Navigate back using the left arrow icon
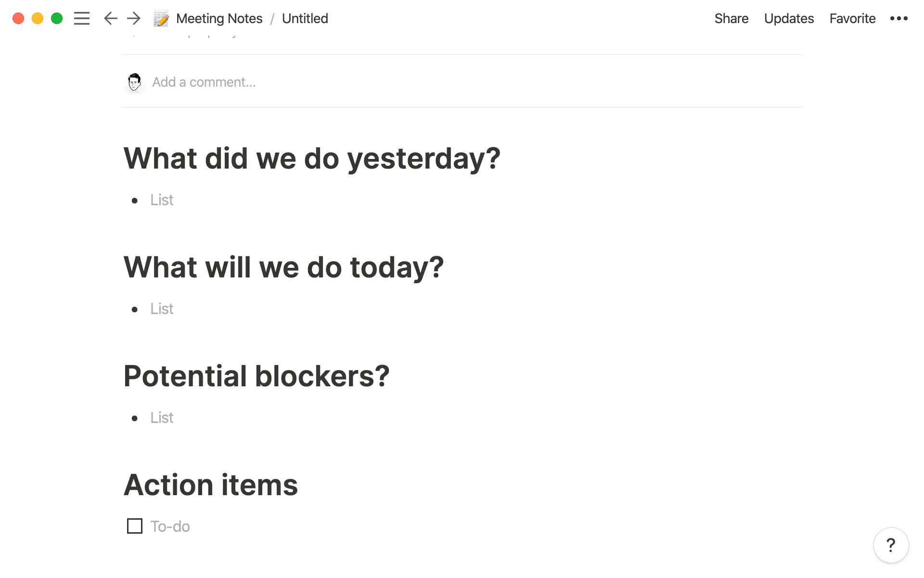The width and height of the screenshot is (924, 578). (110, 18)
